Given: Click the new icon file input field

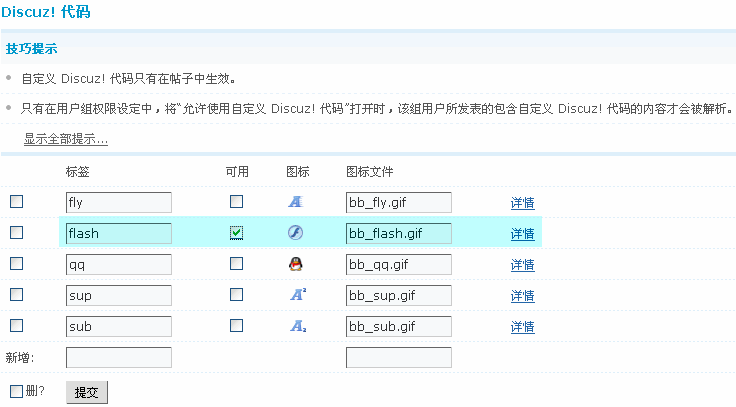Looking at the screenshot, I should pos(398,357).
